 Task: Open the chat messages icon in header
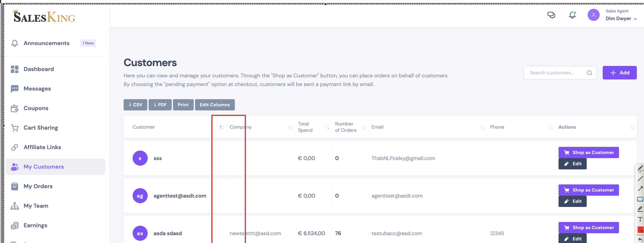(x=551, y=15)
